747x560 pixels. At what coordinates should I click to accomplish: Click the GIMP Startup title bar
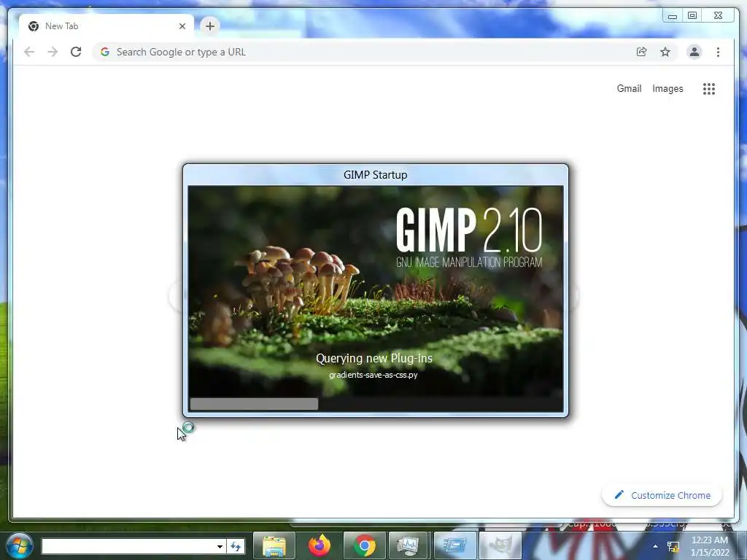376,175
